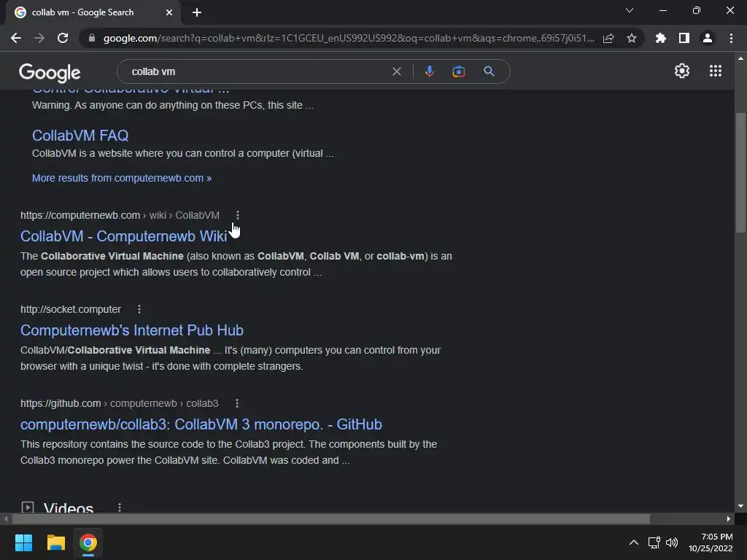The width and height of the screenshot is (747, 560).
Task: Close the collab vm search tab
Action: click(x=169, y=12)
